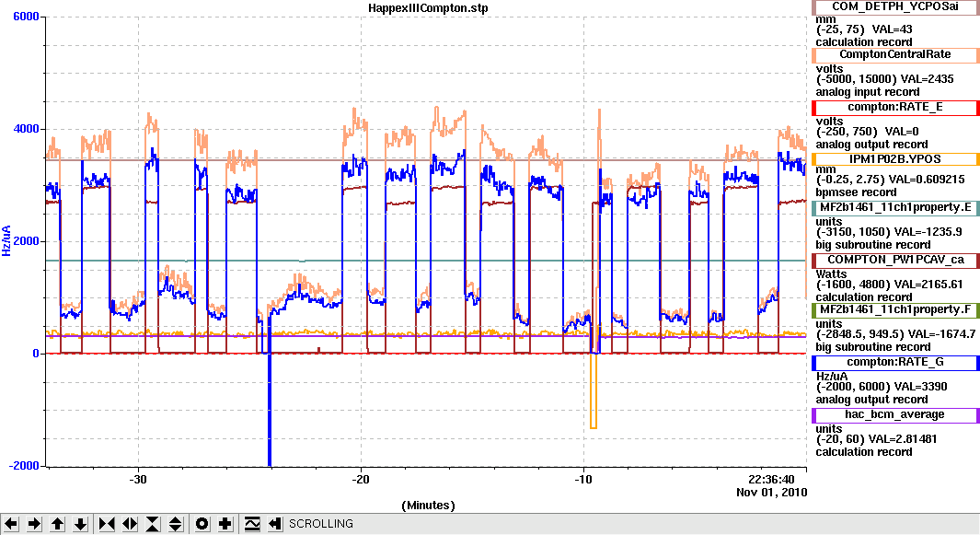This screenshot has height=535, width=980.
Task: Select the COM_DETPH_YCPOSai curve label
Action: (x=895, y=6)
